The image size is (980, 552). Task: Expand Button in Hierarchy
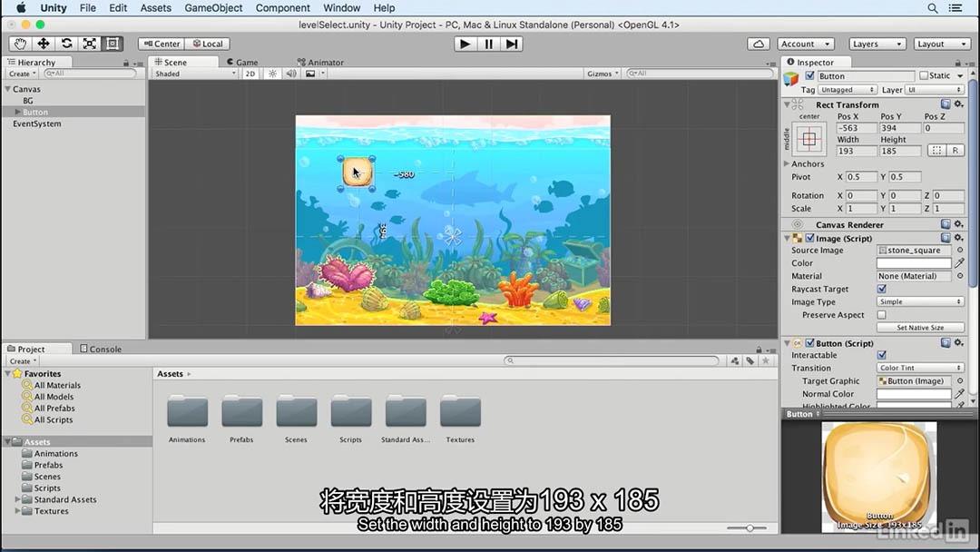coord(17,112)
